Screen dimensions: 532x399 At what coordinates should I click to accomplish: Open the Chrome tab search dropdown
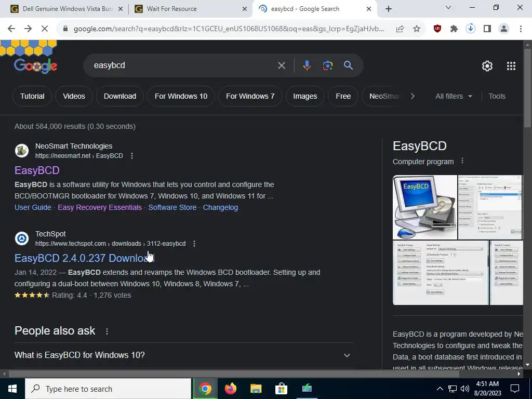click(x=448, y=7)
